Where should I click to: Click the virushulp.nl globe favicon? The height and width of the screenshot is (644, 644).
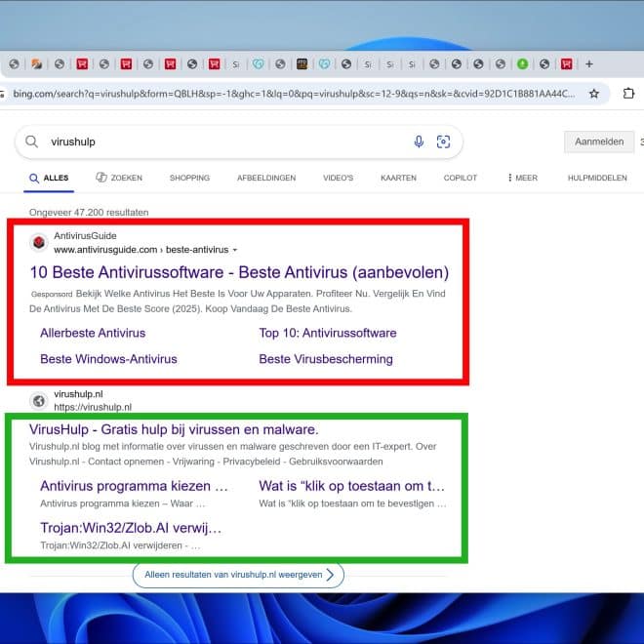(38, 400)
